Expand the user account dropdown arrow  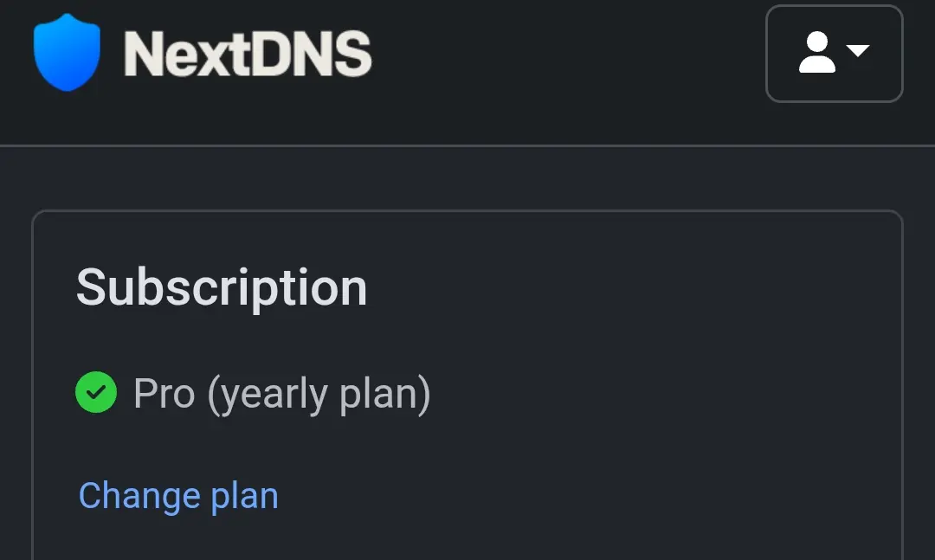[x=857, y=51]
